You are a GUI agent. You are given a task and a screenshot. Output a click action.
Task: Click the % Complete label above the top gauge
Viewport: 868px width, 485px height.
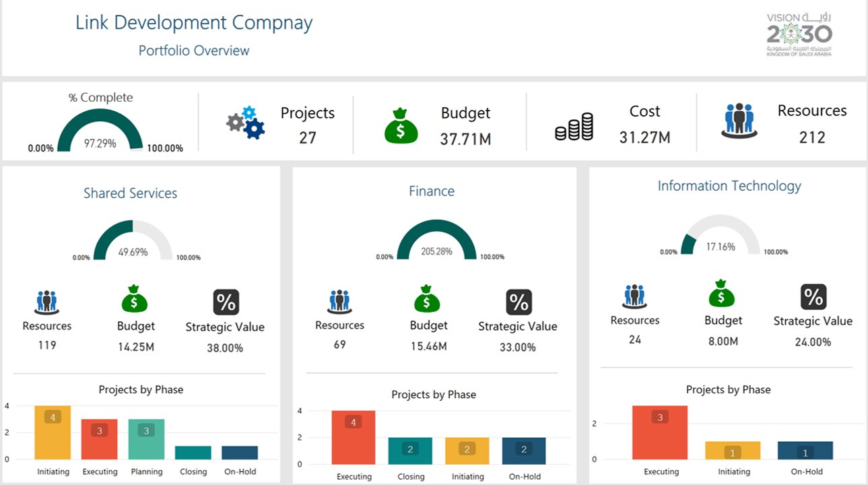click(x=101, y=98)
